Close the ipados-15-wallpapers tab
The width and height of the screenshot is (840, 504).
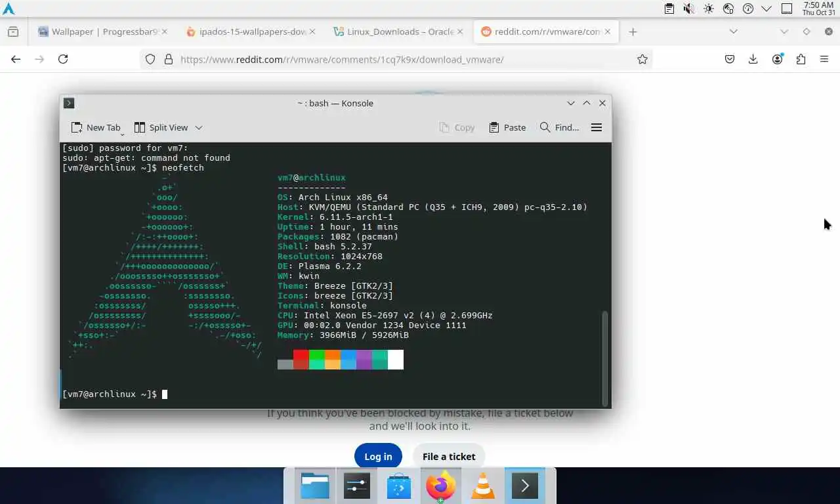(312, 31)
